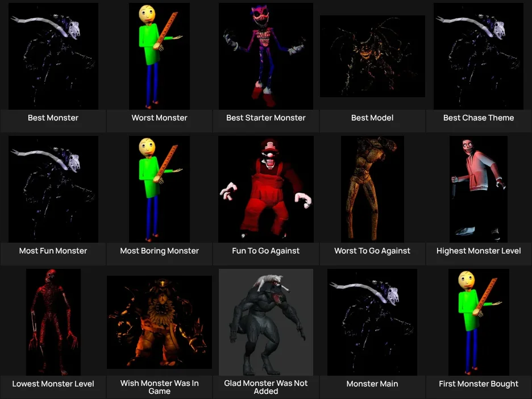
Task: Select the "Glad Monster Was Not Added" label
Action: (266, 387)
